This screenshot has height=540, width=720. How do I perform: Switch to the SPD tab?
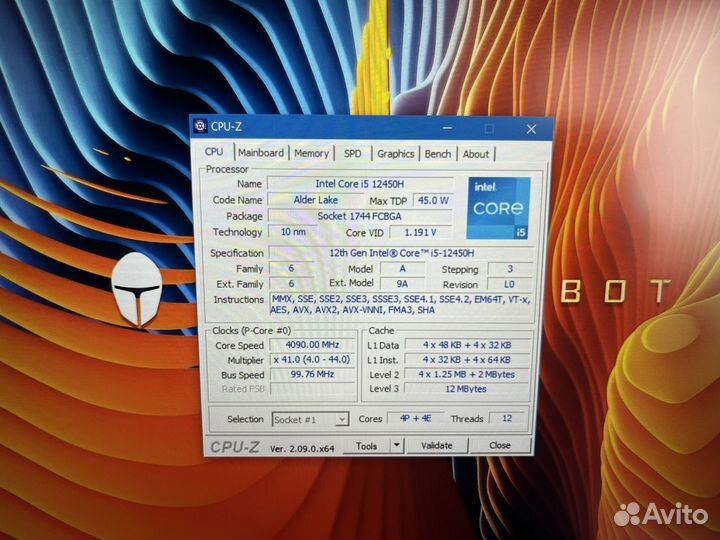(x=353, y=153)
